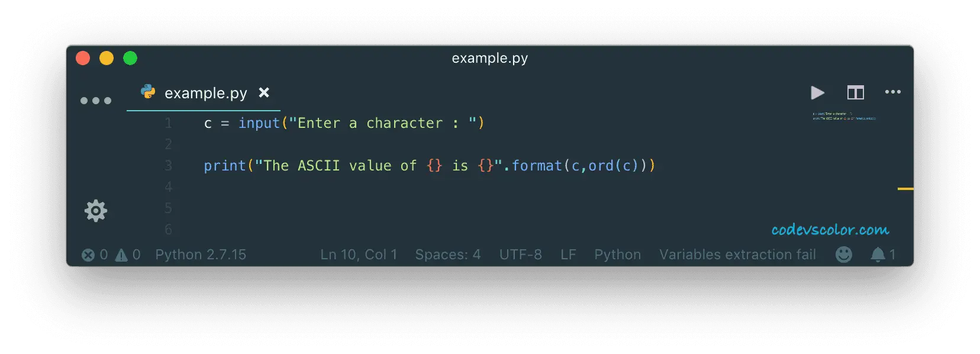
Task: Open the sidebar ellipsis menu
Action: coord(96,101)
